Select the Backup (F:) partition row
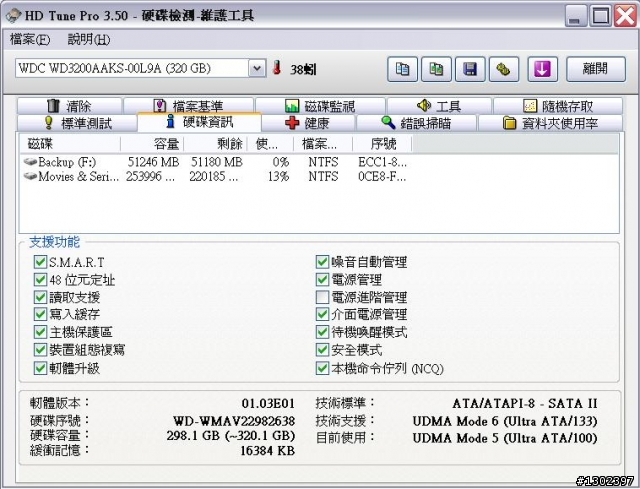This screenshot has height=489, width=640. pyautogui.click(x=216, y=162)
